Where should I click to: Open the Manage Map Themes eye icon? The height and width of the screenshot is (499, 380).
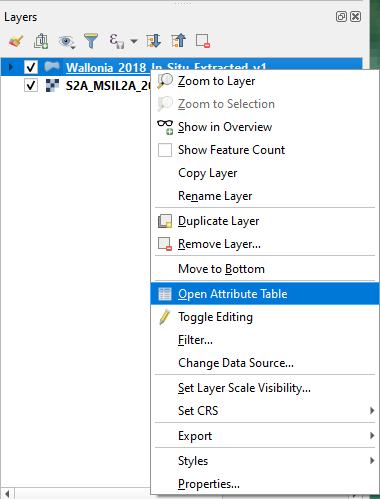[x=67, y=42]
